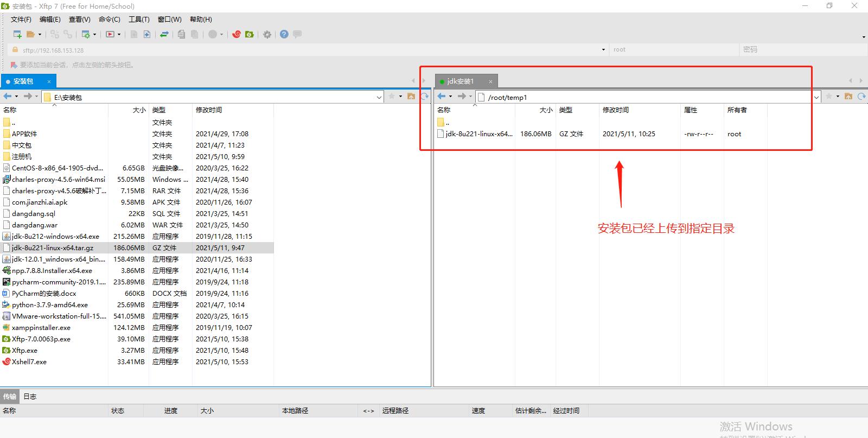
Task: Click the speech bubble feedback icon
Action: click(x=297, y=34)
